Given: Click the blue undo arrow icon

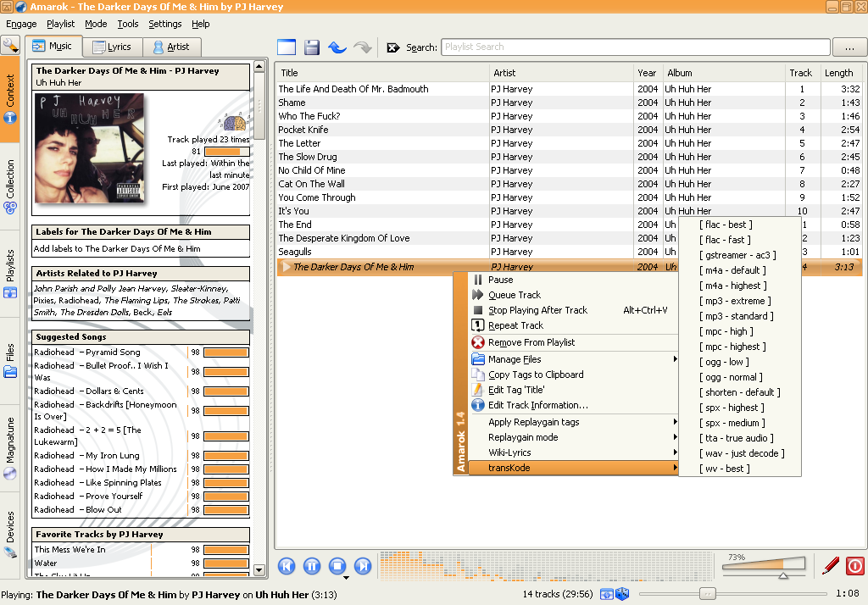Looking at the screenshot, I should tap(337, 47).
